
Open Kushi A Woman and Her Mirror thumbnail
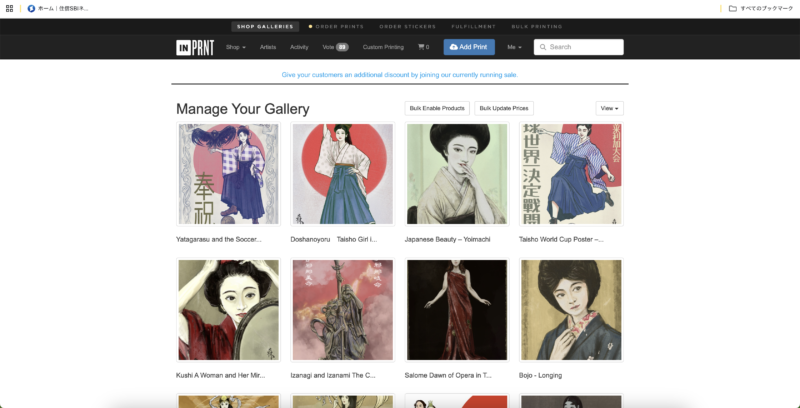[x=229, y=310]
